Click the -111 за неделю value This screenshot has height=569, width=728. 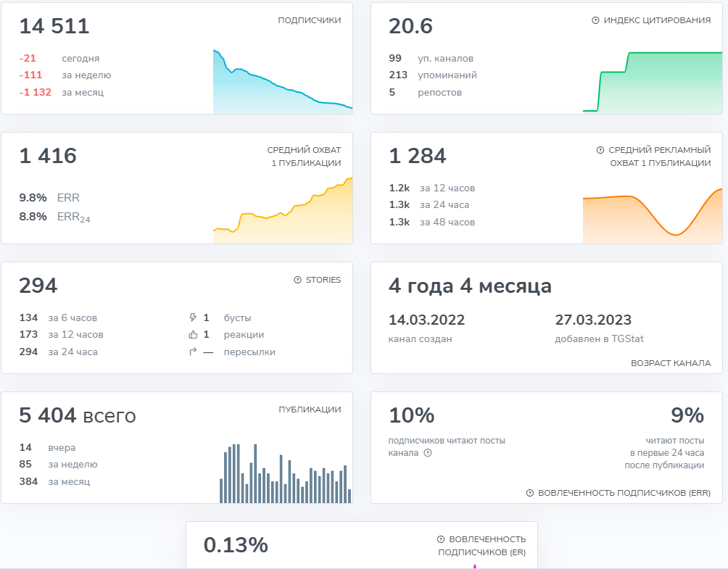(x=30, y=75)
